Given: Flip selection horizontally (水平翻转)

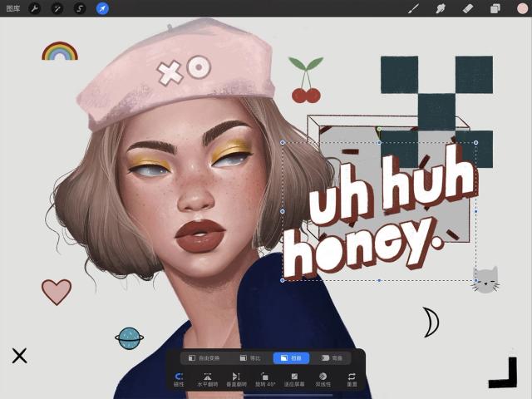Looking at the screenshot, I should (208, 380).
